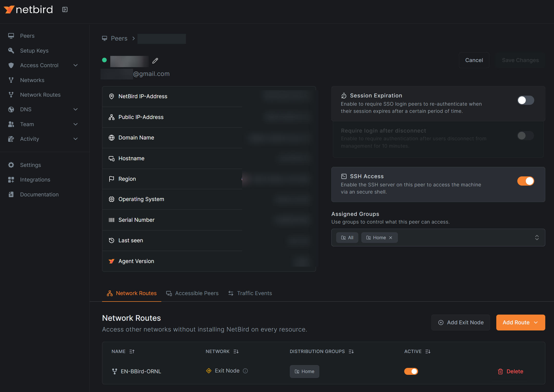Click the All group tag
The width and height of the screenshot is (554, 392).
click(347, 238)
